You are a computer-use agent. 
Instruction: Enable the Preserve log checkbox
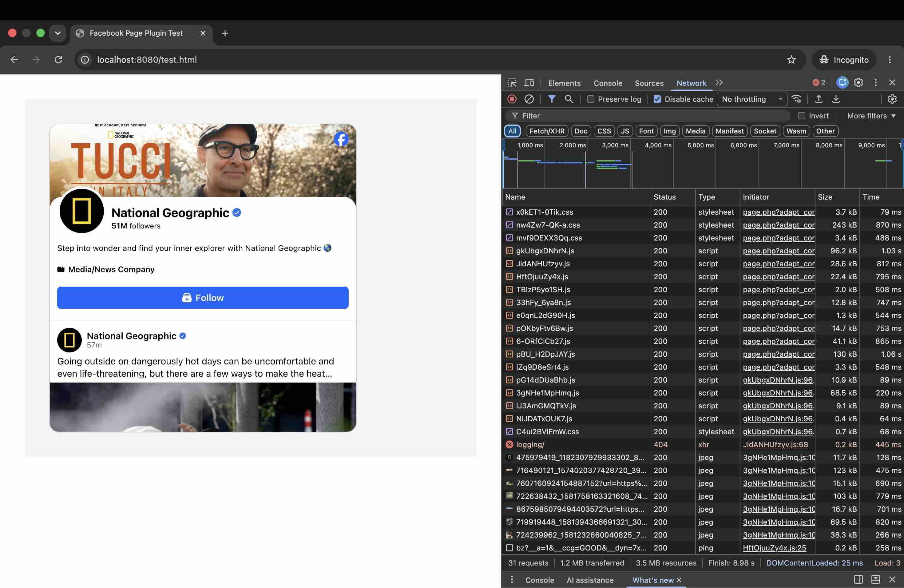tap(590, 99)
